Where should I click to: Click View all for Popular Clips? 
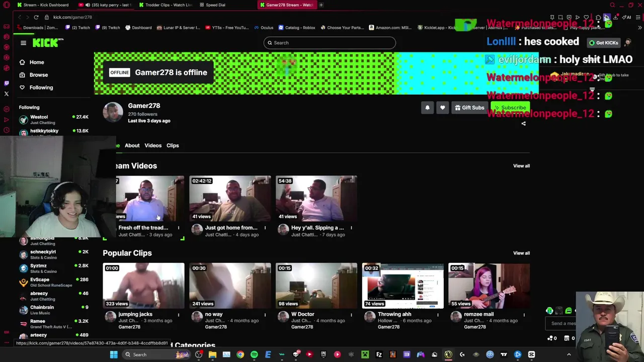pyautogui.click(x=521, y=253)
